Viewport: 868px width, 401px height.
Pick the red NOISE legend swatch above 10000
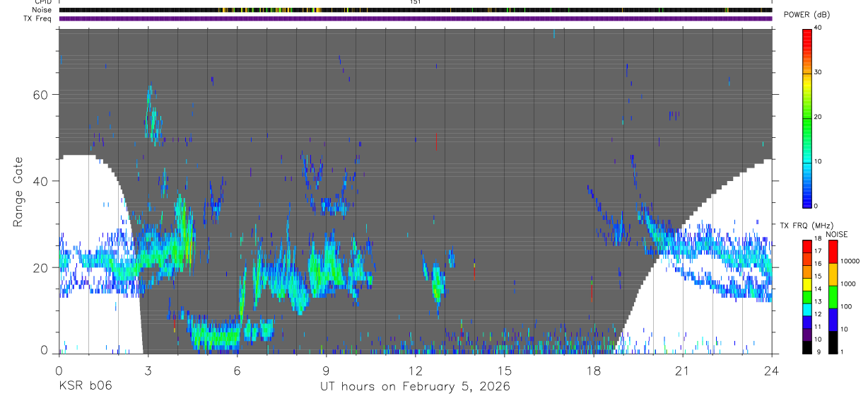[x=833, y=250]
